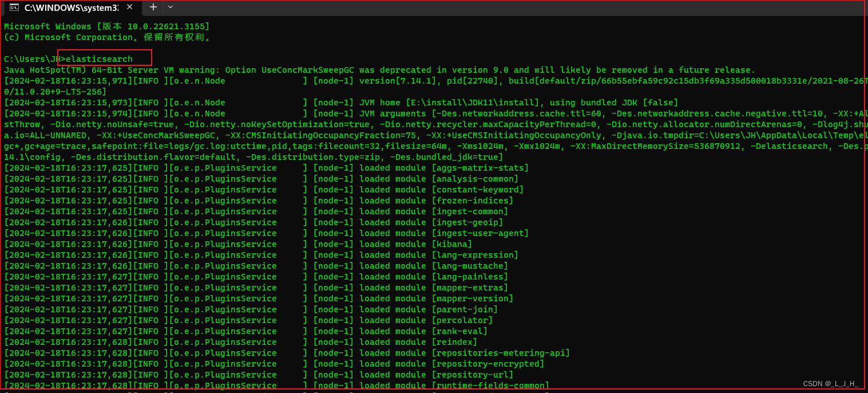Click the loaded module [parent-join] line

251,309
